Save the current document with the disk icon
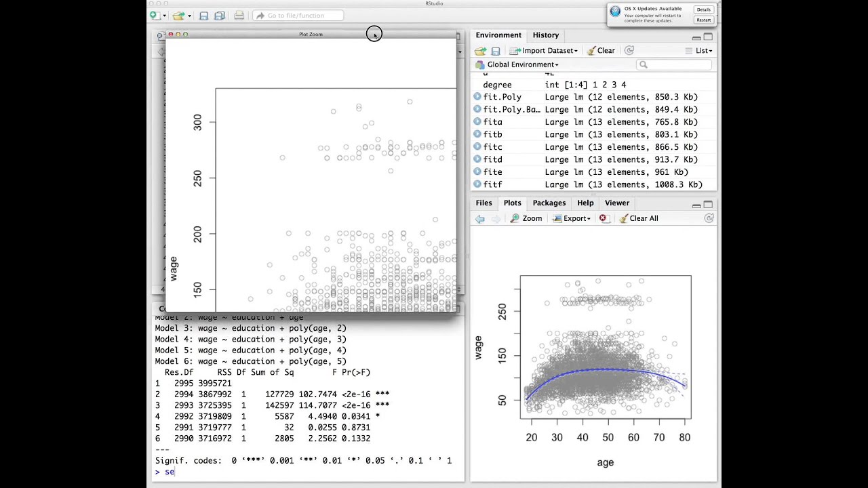The image size is (868, 488). point(203,16)
